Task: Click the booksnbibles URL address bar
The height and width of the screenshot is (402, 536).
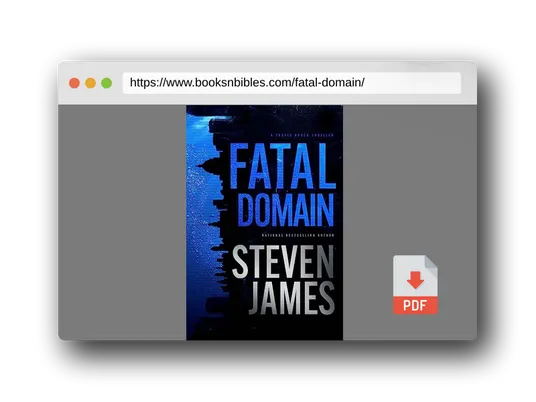Action: click(x=292, y=83)
